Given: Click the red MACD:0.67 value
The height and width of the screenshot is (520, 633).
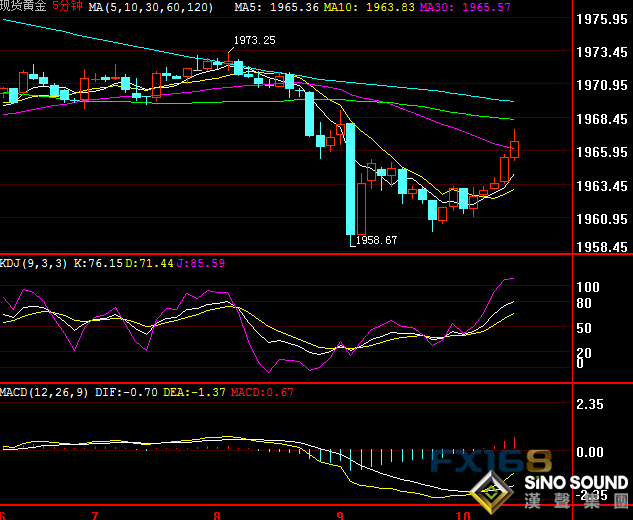Looking at the screenshot, I should (263, 391).
